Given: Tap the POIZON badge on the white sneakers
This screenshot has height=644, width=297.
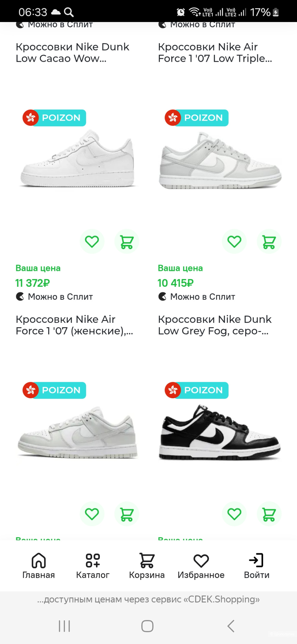Looking at the screenshot, I should (54, 118).
